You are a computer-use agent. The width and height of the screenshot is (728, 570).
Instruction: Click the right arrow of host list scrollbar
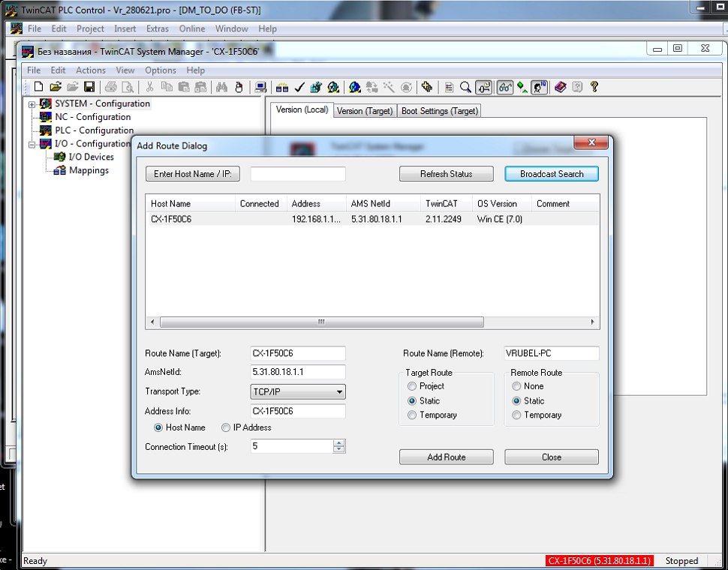[592, 322]
